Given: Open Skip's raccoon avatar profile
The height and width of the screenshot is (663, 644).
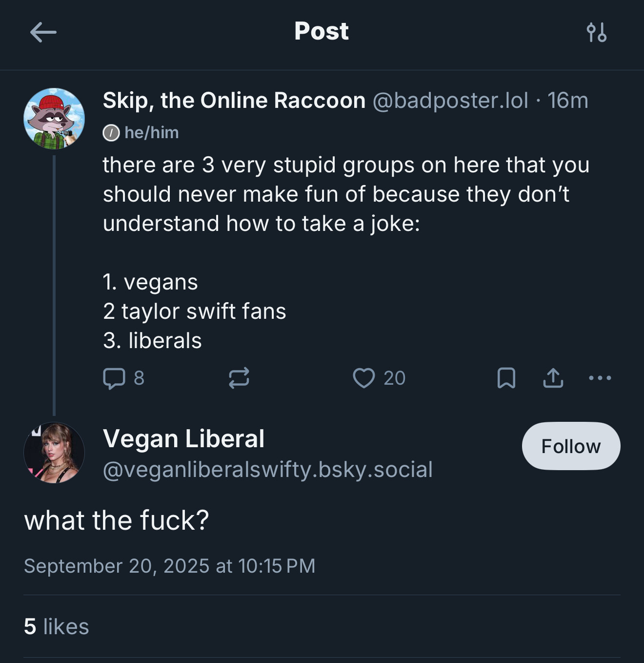Looking at the screenshot, I should coord(54,119).
